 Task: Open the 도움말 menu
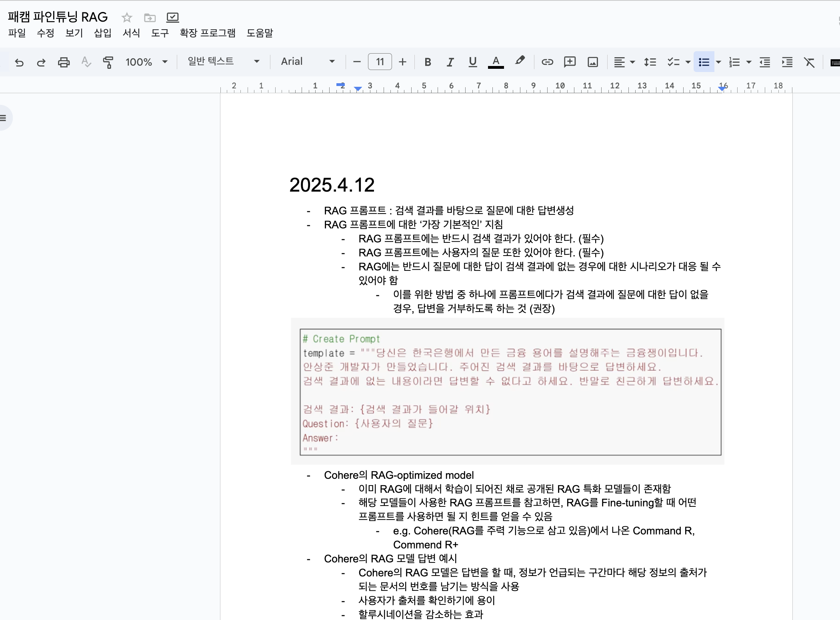260,33
